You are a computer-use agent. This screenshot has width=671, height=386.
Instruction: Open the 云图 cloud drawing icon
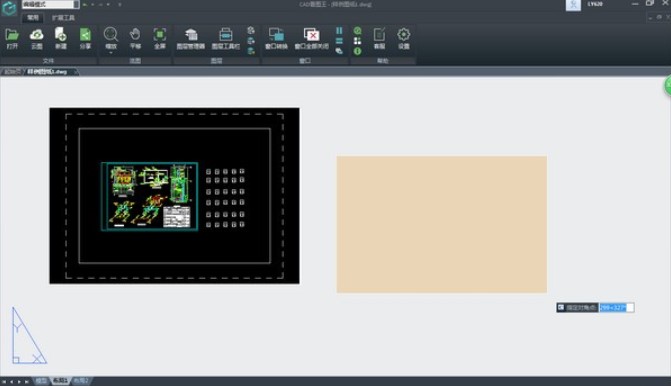(x=36, y=39)
